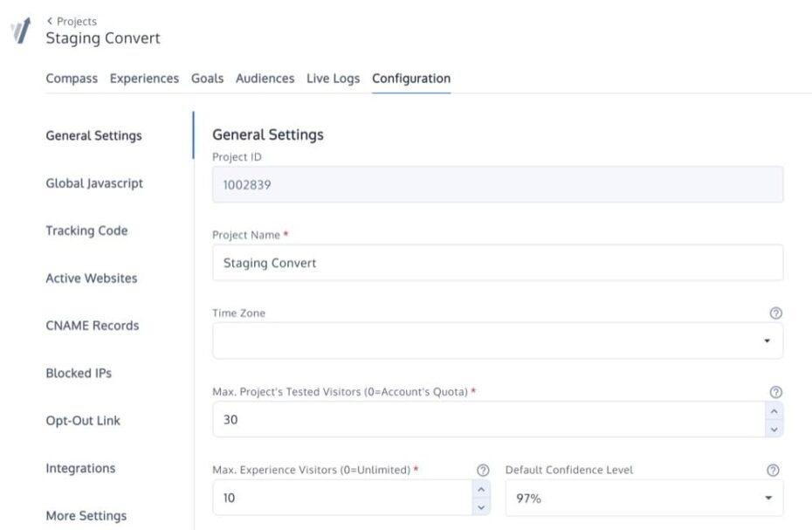
Task: Switch to the Compass tab
Action: tap(72, 79)
